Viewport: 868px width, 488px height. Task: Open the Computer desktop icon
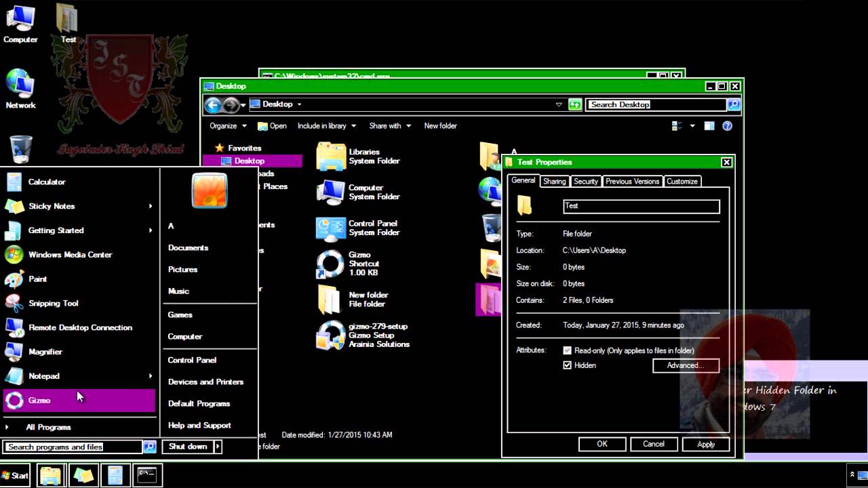(x=20, y=24)
